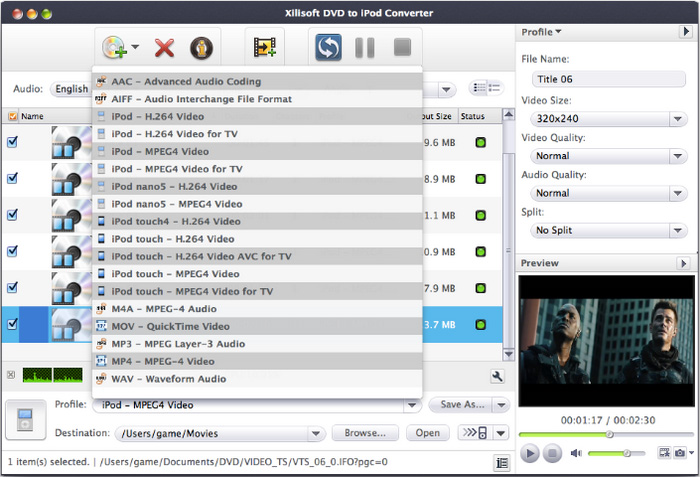Image resolution: width=700 pixels, height=477 pixels.
Task: Show file info with the info icon
Action: tap(201, 48)
